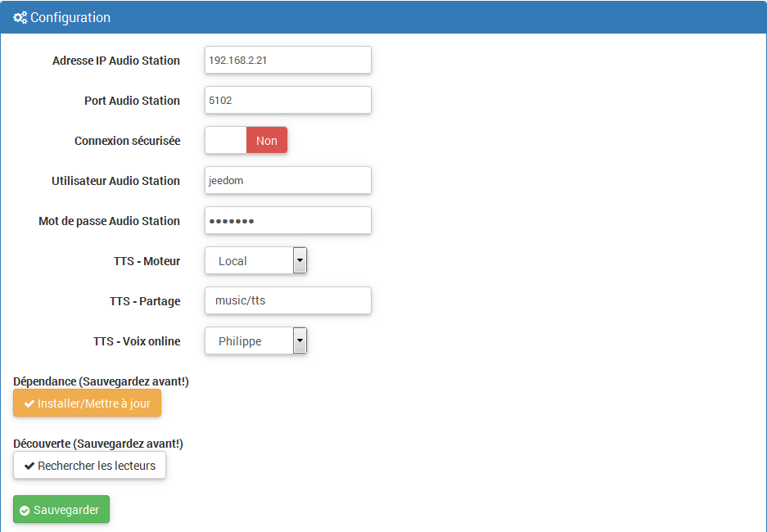This screenshot has height=532, width=767.
Task: Save settings with the Sauvegarder button
Action: 61,510
